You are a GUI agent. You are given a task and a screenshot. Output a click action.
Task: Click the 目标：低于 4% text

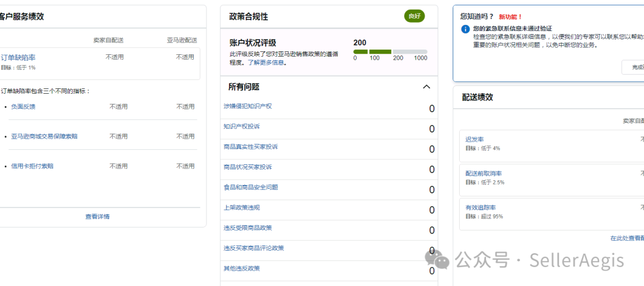[482, 148]
